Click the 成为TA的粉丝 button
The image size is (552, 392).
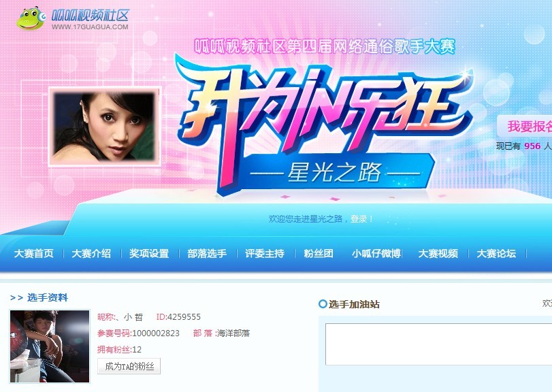click(129, 366)
